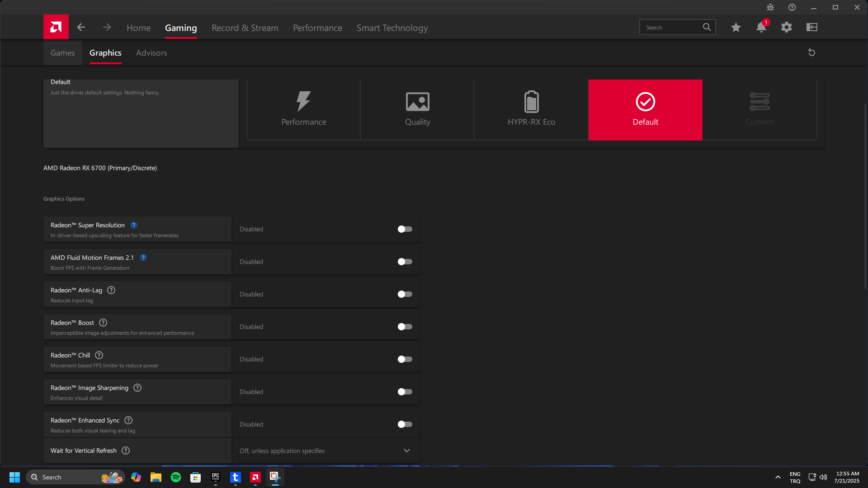Open Microsoft Store from the taskbar
868x488 pixels.
[196, 477]
